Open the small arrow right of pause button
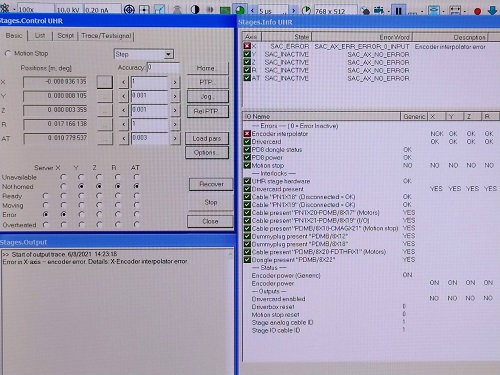 pyautogui.click(x=422, y=11)
